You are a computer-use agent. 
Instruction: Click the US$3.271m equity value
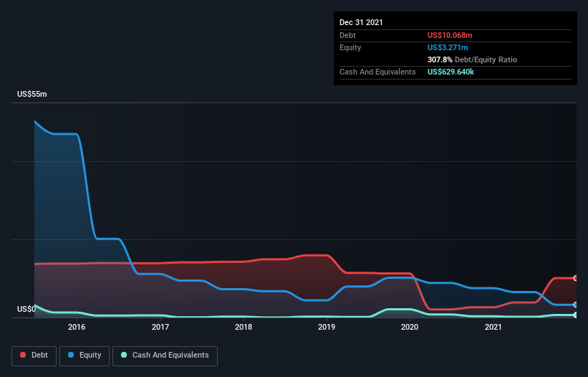(x=448, y=47)
